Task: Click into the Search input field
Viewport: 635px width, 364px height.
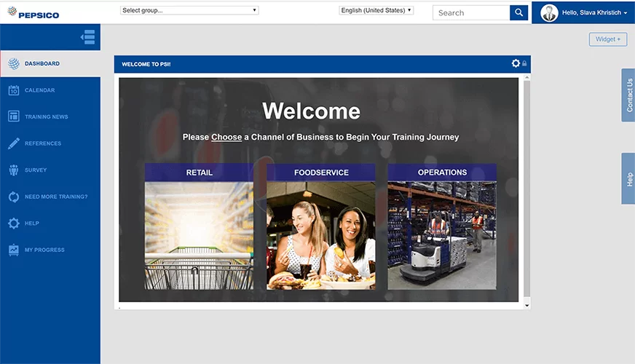Action: (x=471, y=12)
